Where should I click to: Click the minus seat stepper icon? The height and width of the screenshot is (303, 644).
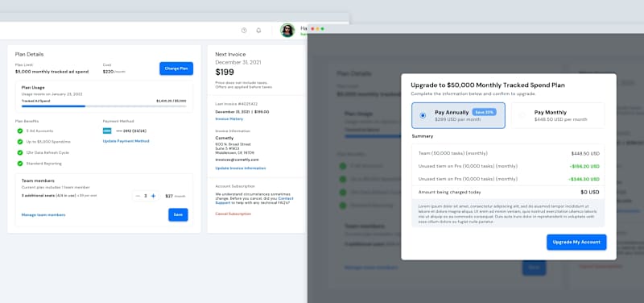click(138, 196)
